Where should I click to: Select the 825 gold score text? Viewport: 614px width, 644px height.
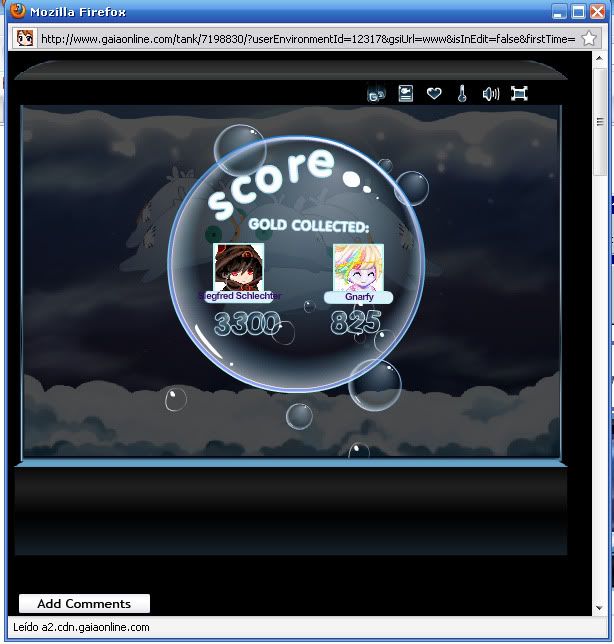[356, 322]
